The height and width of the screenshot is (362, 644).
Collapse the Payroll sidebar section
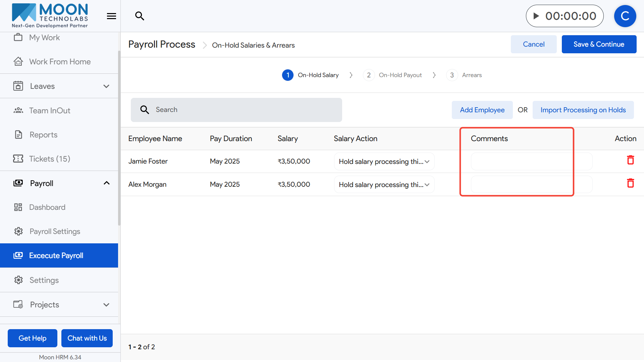(106, 183)
